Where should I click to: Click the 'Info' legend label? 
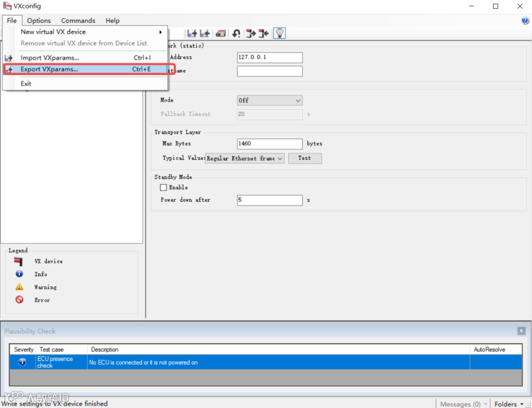(40, 274)
